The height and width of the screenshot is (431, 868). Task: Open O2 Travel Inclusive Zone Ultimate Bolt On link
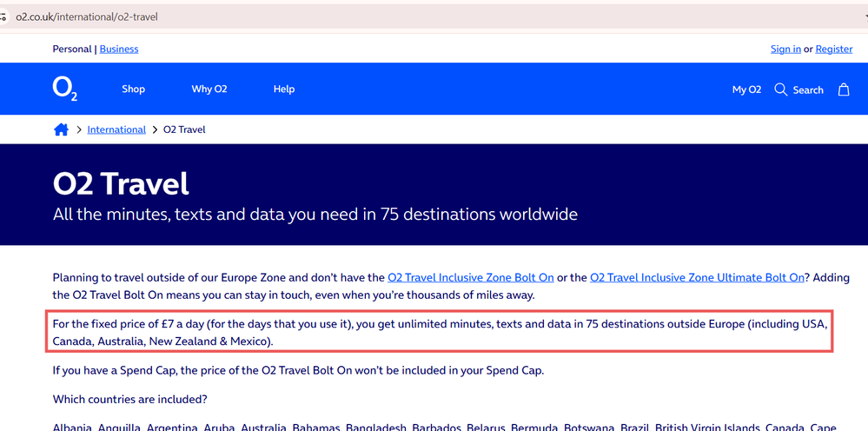pyautogui.click(x=697, y=278)
